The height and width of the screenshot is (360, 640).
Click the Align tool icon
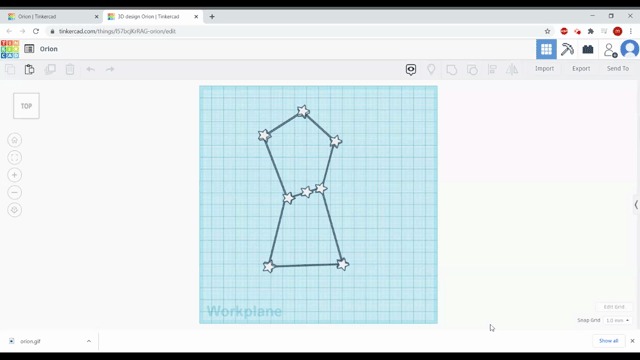tap(492, 70)
